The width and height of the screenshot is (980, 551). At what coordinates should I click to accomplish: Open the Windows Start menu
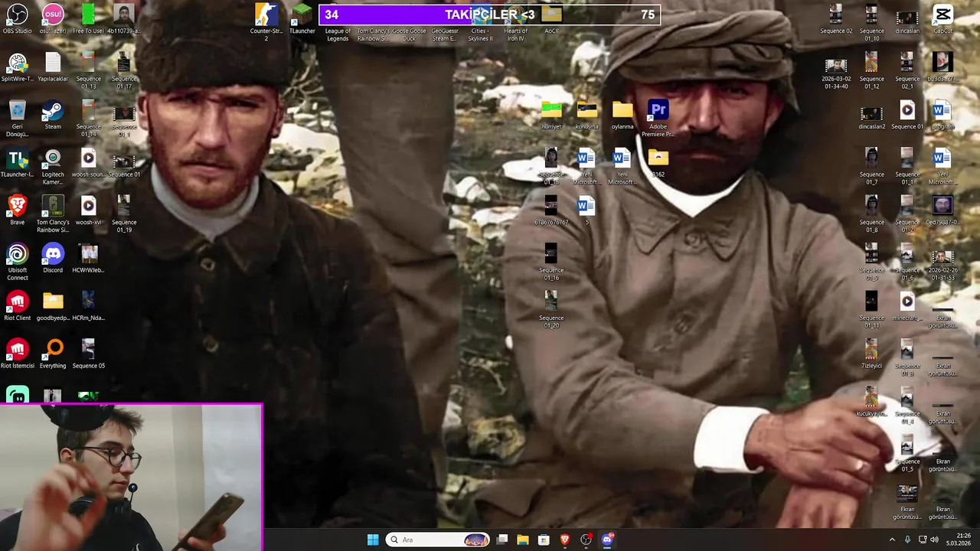tap(373, 540)
